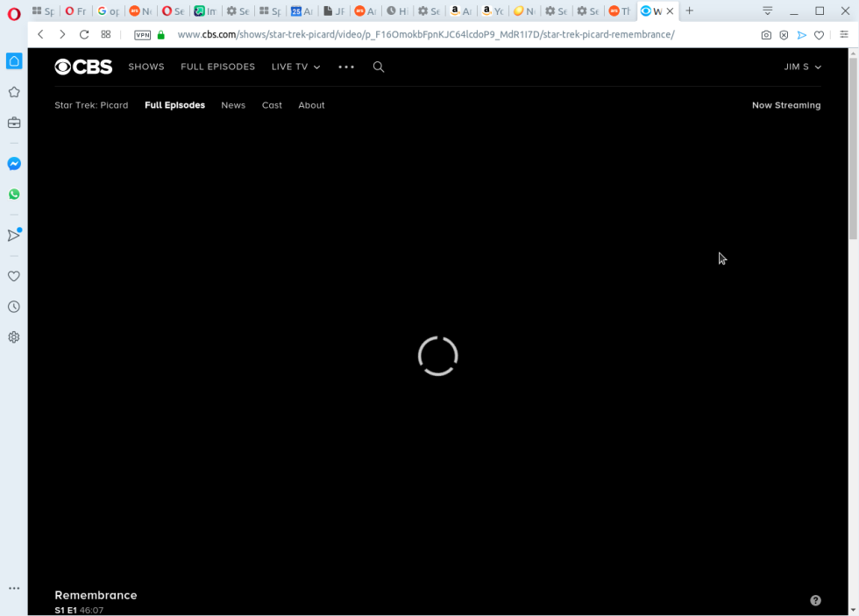Screen dimensions: 859x616
Task: Select the News tab
Action: pyautogui.click(x=233, y=105)
